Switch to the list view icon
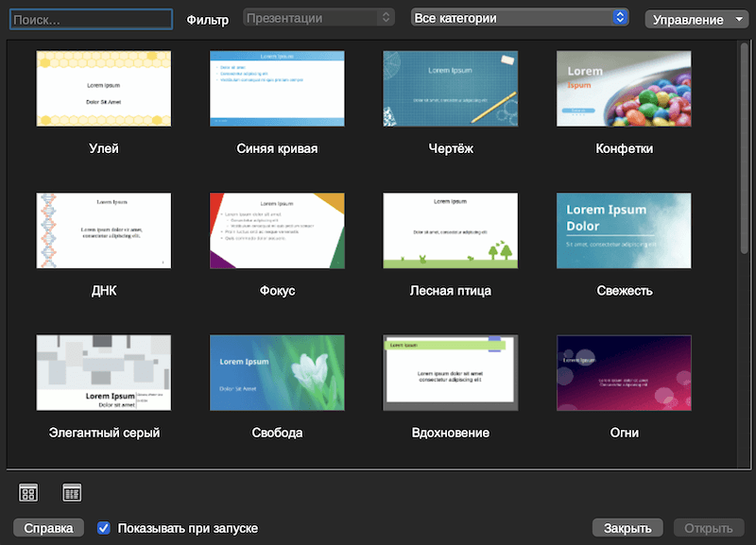Viewport: 756px width, 545px height. point(73,492)
